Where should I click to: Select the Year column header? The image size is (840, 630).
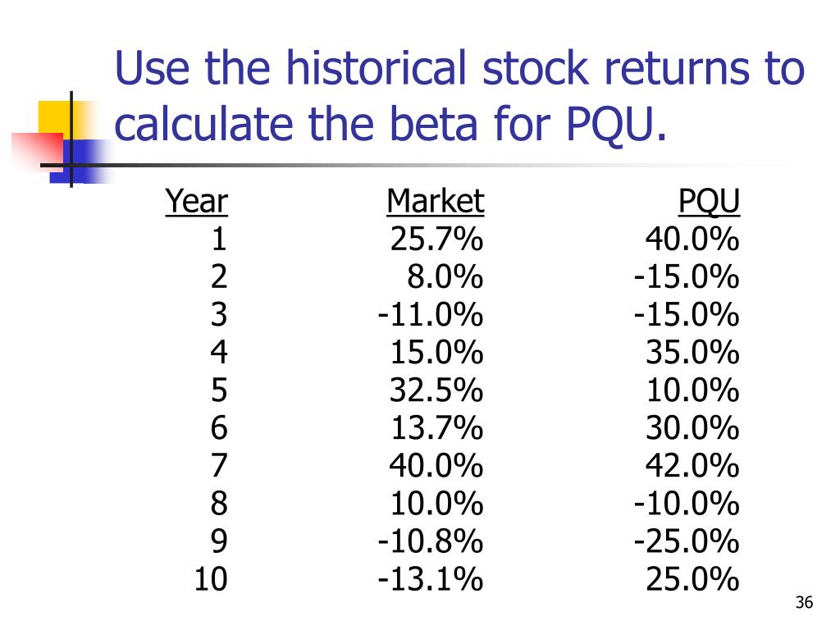point(197,202)
